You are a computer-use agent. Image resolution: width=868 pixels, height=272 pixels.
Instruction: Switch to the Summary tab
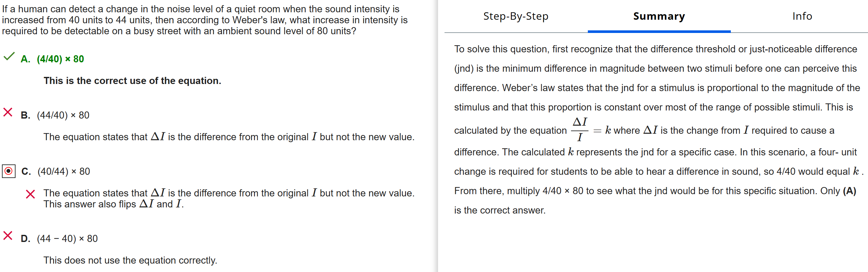click(x=659, y=16)
